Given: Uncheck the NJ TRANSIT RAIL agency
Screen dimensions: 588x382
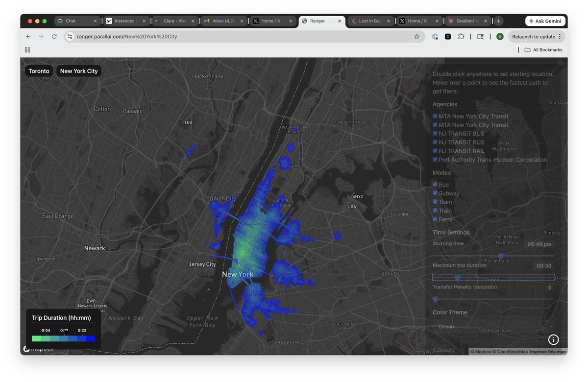Looking at the screenshot, I should coord(435,151).
